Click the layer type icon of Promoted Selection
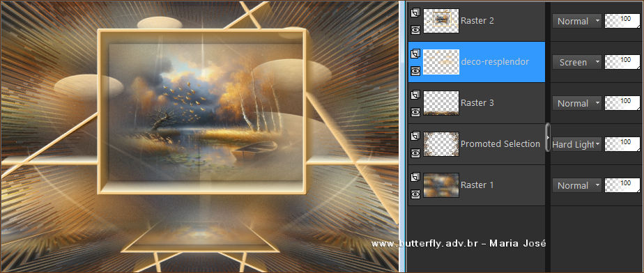The height and width of the screenshot is (273, 644). coord(415,136)
